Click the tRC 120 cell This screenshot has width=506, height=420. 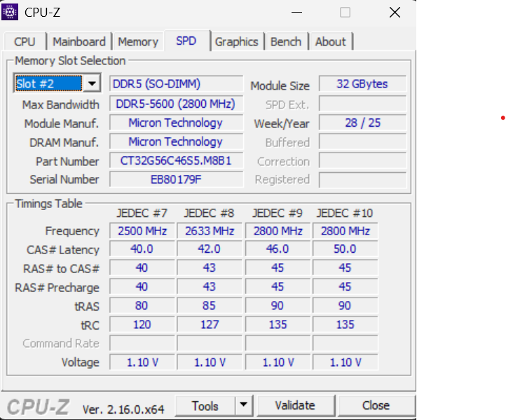point(142,324)
